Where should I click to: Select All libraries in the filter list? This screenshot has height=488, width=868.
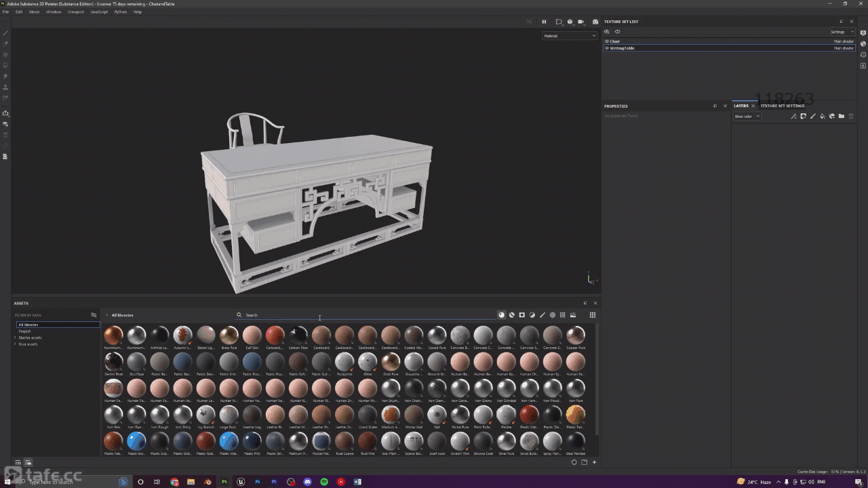tap(28, 325)
